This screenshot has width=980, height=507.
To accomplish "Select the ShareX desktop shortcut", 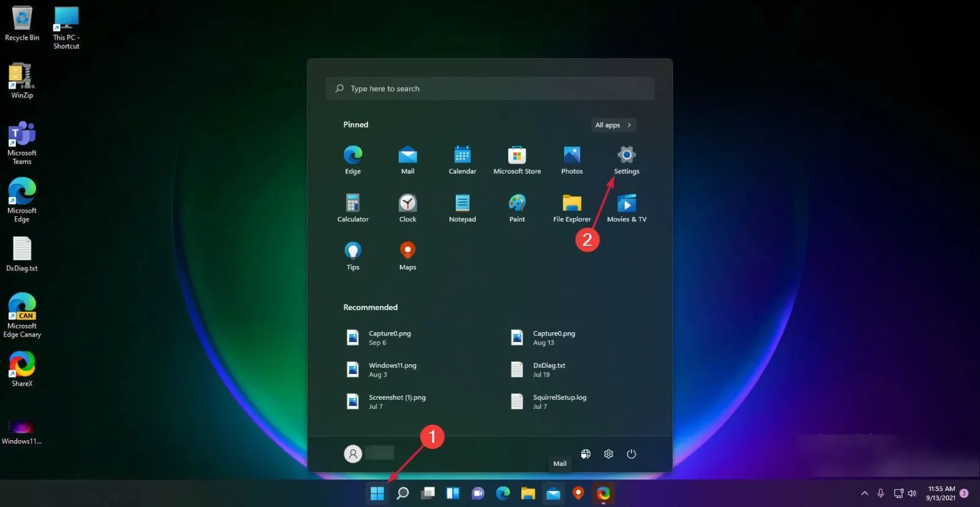I will click(22, 368).
